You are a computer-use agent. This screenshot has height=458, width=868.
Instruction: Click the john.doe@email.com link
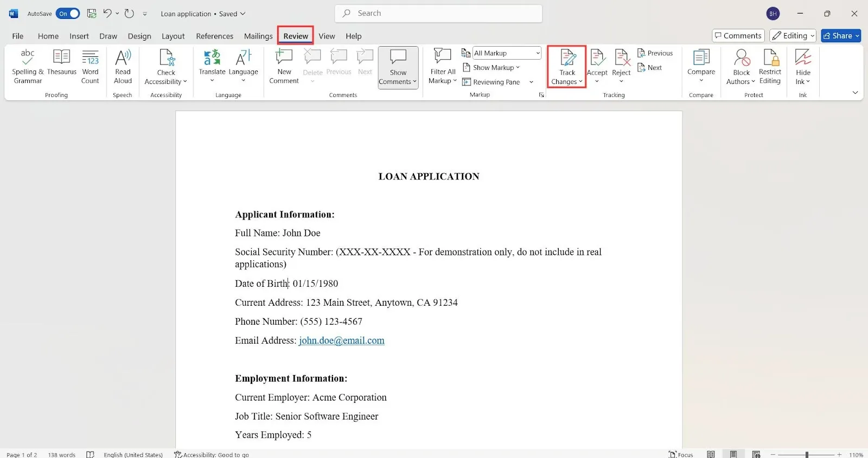[x=342, y=340]
